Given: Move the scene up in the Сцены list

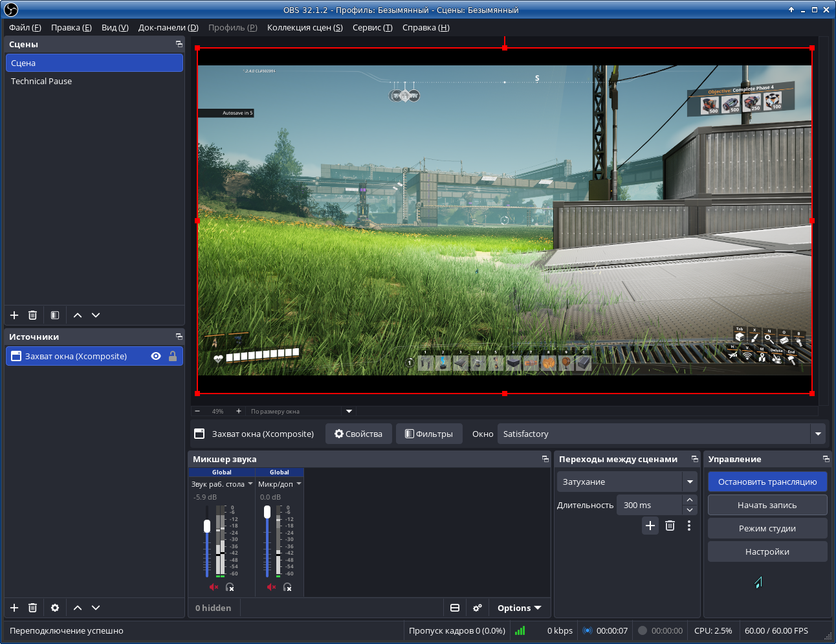Looking at the screenshot, I should coord(78,315).
